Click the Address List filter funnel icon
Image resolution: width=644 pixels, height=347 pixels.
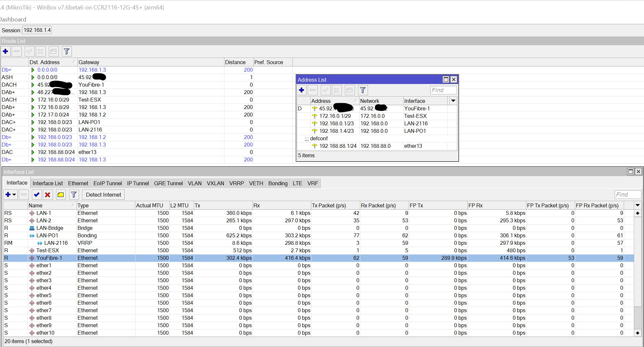363,90
